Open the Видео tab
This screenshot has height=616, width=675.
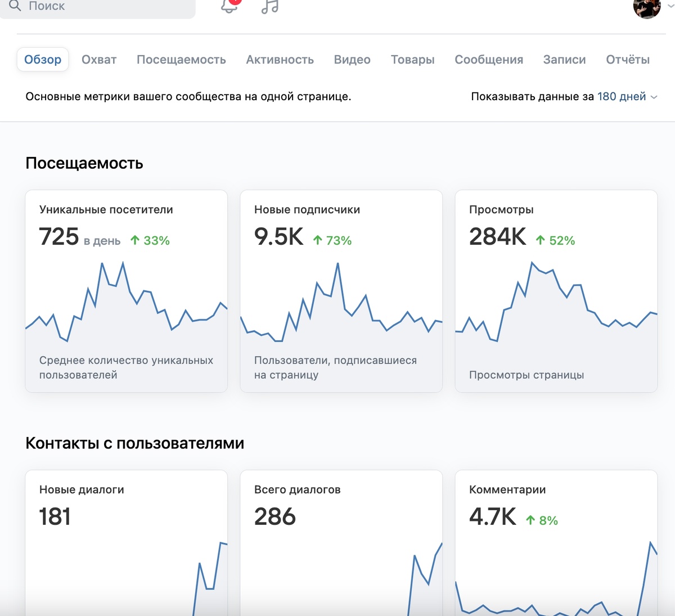pyautogui.click(x=352, y=60)
